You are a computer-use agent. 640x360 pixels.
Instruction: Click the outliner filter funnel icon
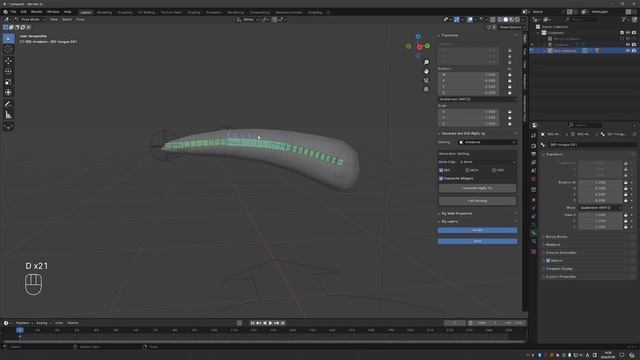[624, 19]
